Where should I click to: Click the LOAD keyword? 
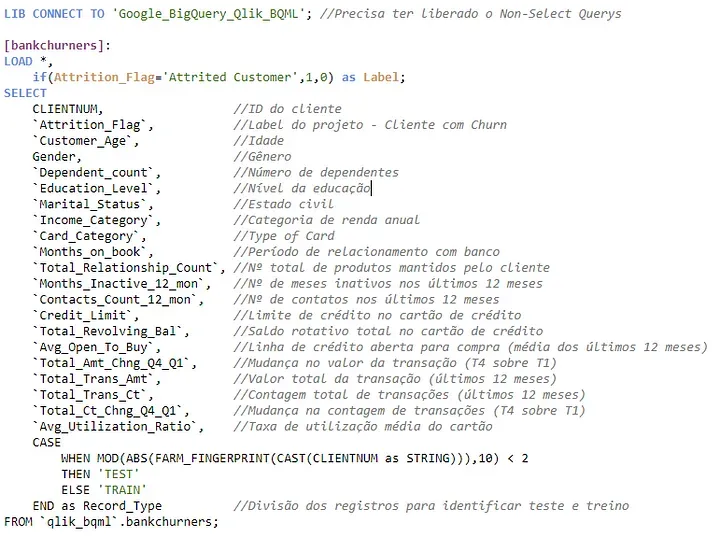pos(18,61)
